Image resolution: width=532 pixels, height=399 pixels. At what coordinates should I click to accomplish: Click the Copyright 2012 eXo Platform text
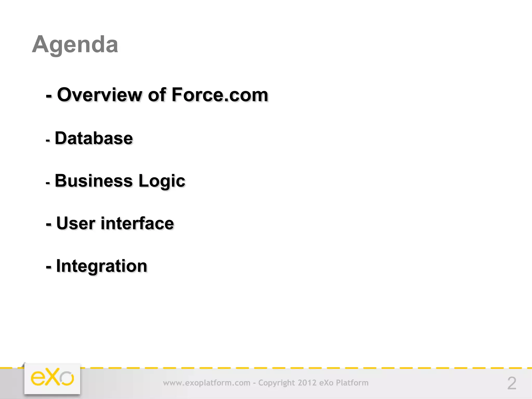(x=313, y=383)
